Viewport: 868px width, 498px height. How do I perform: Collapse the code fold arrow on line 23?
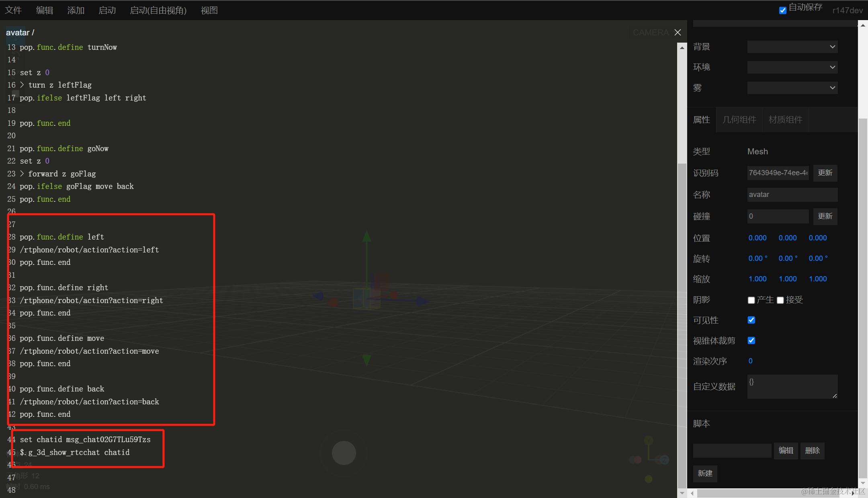pos(22,174)
